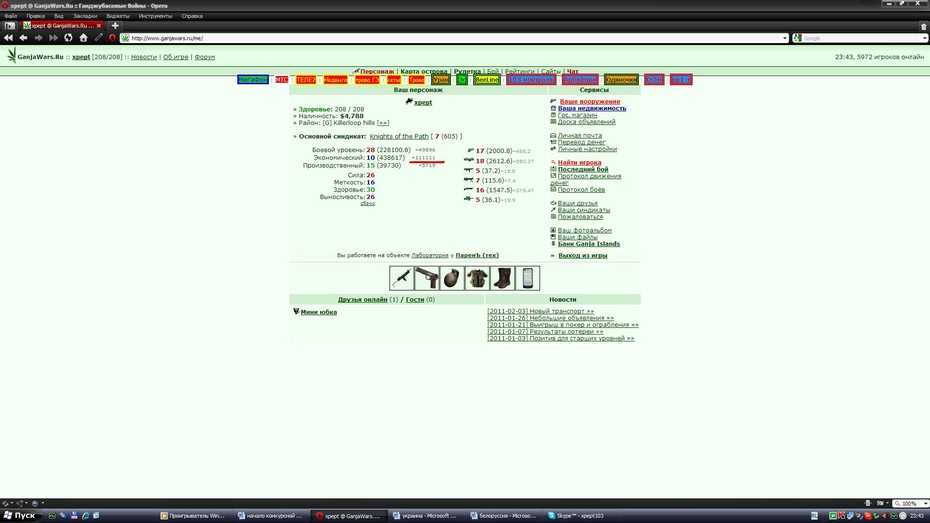This screenshot has height=523, width=930.
Task: Expand the address bar history dropdown
Action: (x=785, y=38)
